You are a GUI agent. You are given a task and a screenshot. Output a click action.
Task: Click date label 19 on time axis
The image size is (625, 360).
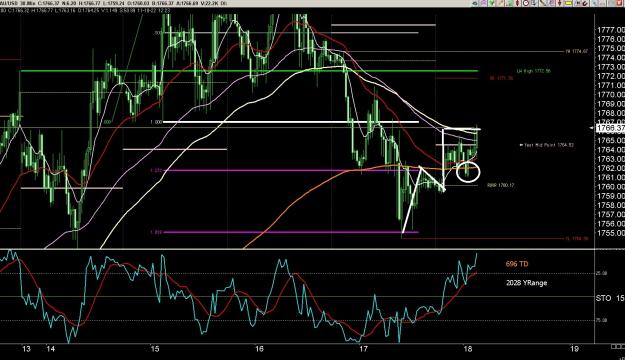pyautogui.click(x=574, y=349)
